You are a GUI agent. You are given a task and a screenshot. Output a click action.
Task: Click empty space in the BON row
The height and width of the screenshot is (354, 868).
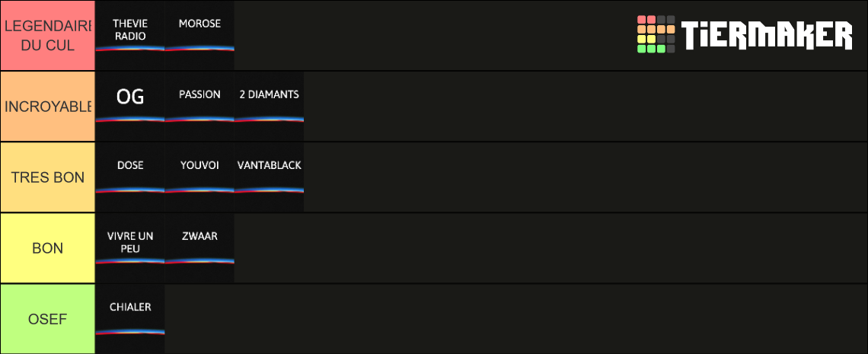(550, 248)
